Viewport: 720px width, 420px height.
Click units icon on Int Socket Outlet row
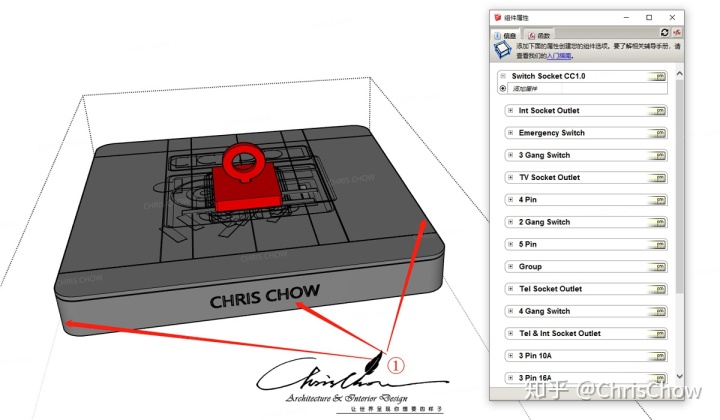pyautogui.click(x=658, y=111)
